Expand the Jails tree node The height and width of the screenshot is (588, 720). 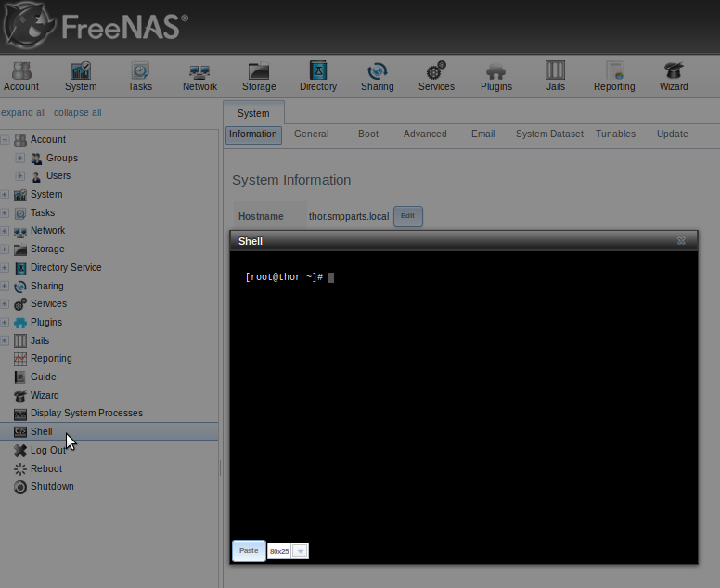coord(5,340)
